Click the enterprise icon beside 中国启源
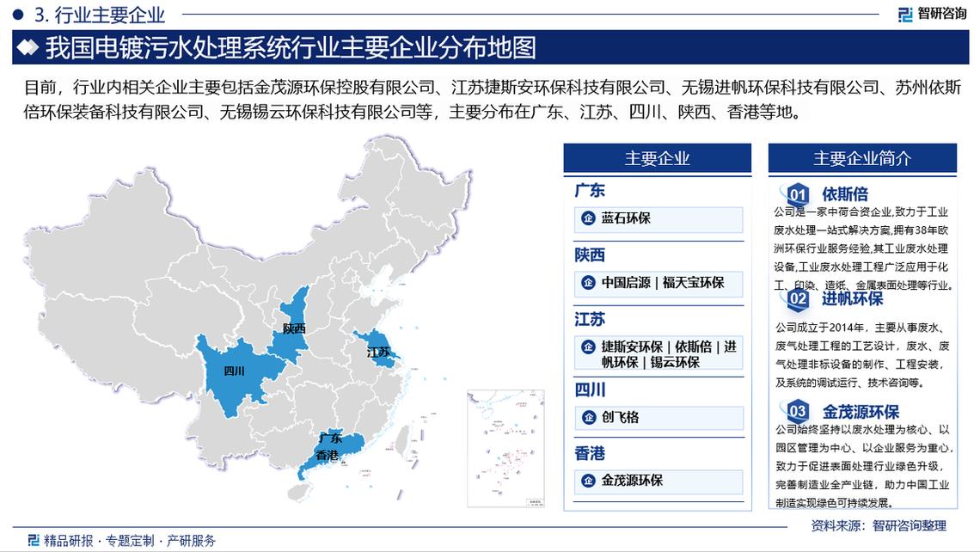Screen dimensions: 980x552 point(588,283)
